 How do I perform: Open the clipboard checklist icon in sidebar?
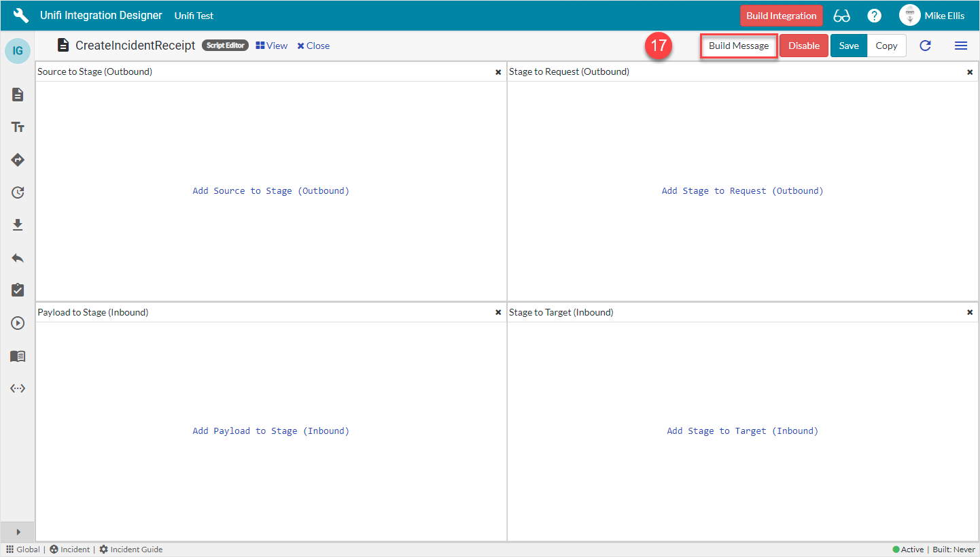(17, 290)
